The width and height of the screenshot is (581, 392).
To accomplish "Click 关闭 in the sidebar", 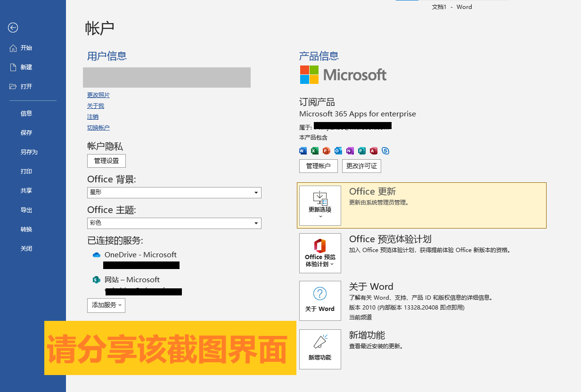I will 26,249.
